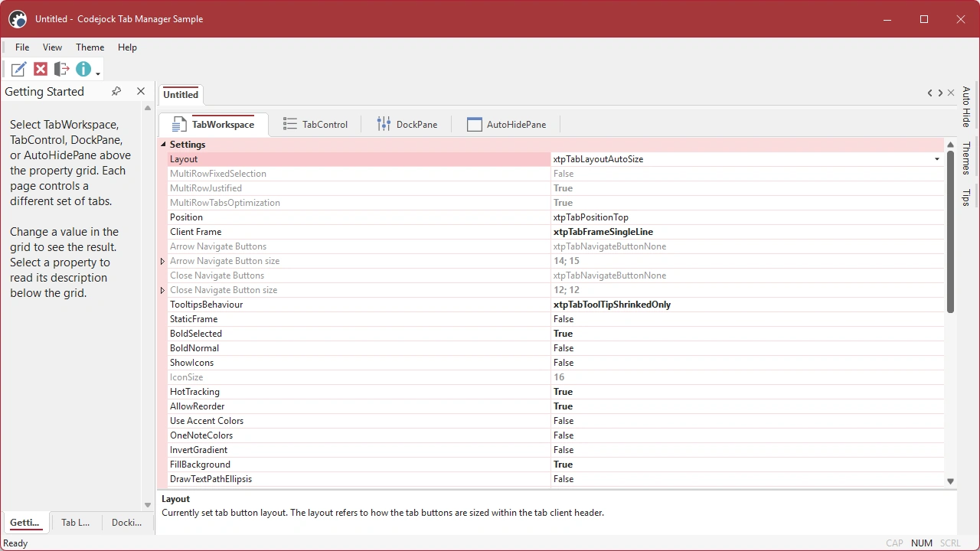The height and width of the screenshot is (551, 980).
Task: Click the Codejock app logo icon
Action: point(18,19)
